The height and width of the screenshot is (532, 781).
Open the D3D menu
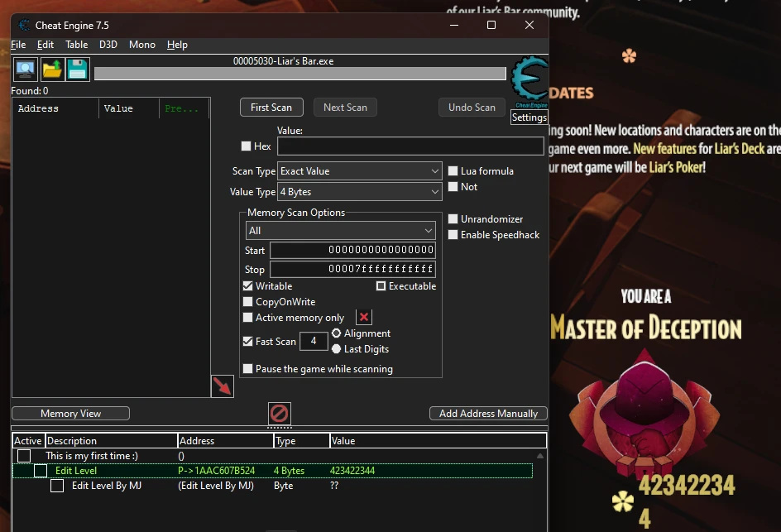click(108, 45)
